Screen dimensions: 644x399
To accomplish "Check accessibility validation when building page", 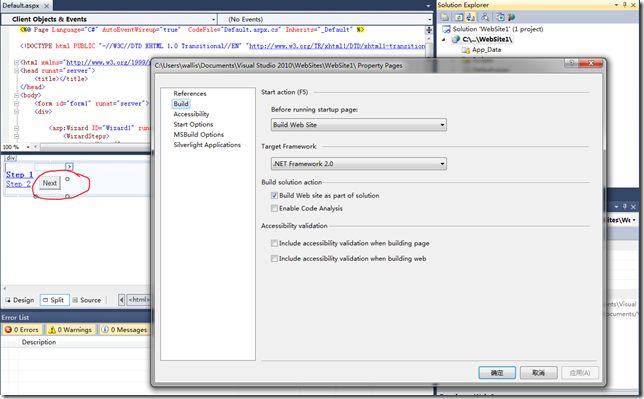I will 274,243.
